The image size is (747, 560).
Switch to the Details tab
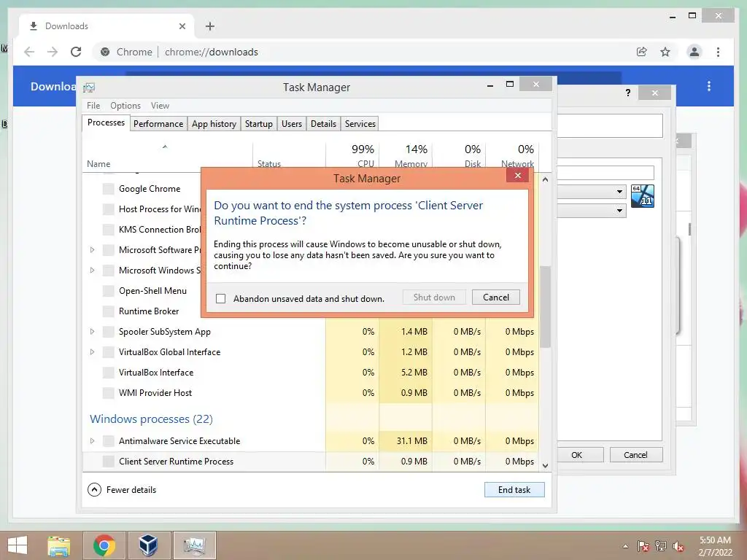pos(323,124)
